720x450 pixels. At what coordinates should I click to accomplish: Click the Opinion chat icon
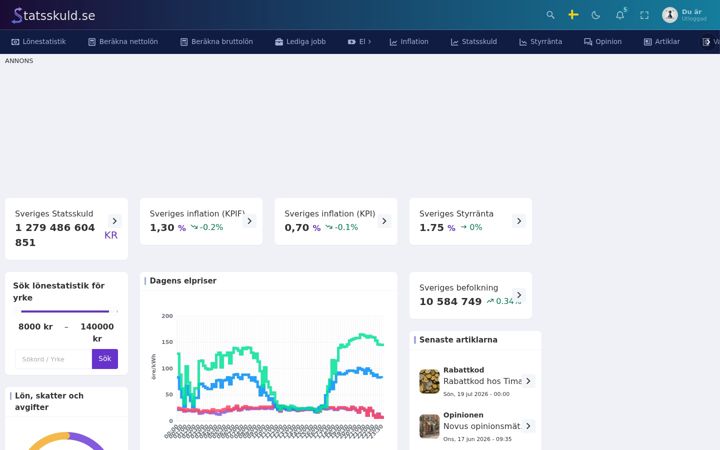coord(588,42)
